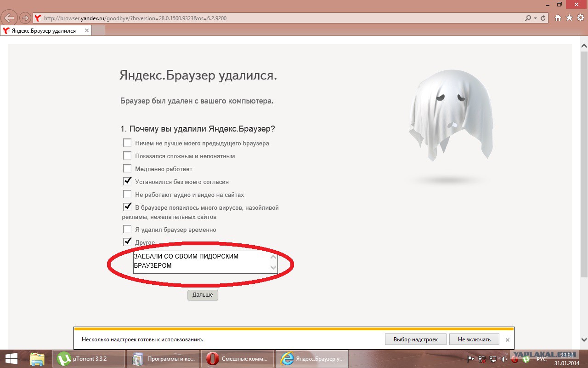Click the heading 'Яндекс.Браузер удалился.'
Viewport: 588px width, 368px height.
198,75
